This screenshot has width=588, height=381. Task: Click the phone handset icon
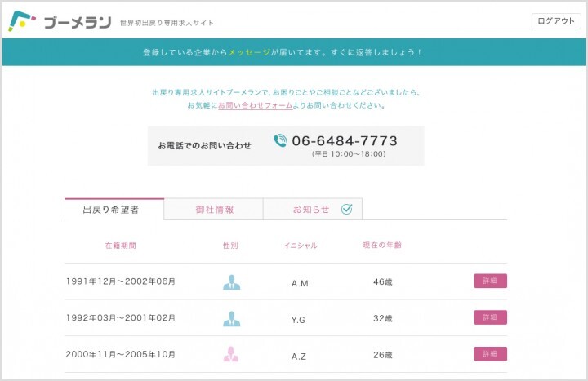coord(280,141)
